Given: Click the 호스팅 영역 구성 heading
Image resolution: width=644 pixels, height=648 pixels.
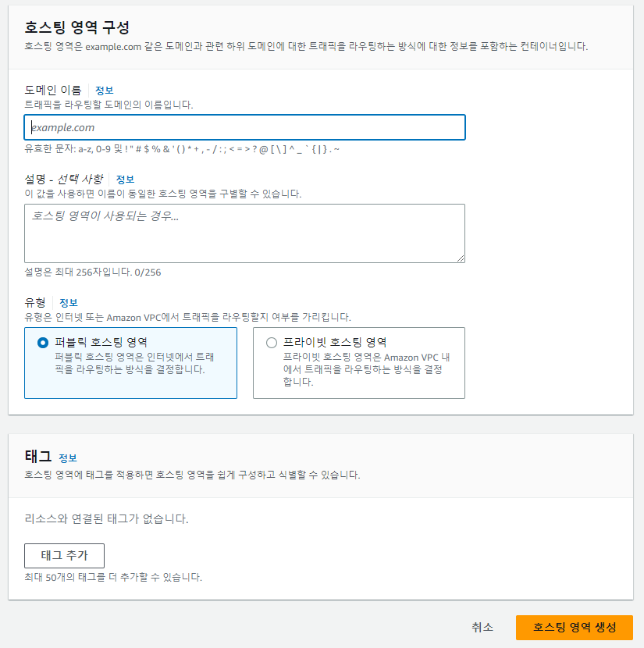Looking at the screenshot, I should pos(76,27).
